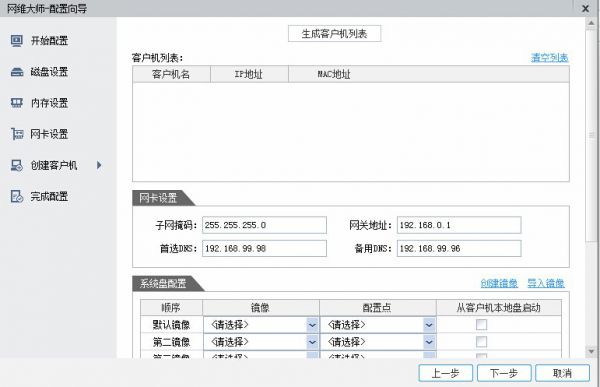The image size is (600, 387).
Task: Click the scrollbar down arrow
Action: point(592,351)
